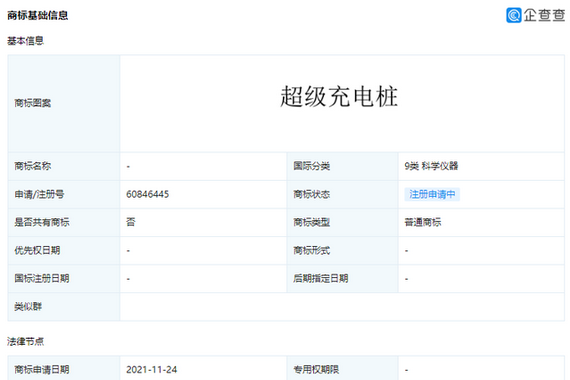Select the 基本信息 section title
Screen dimensions: 570x380
pyautogui.click(x=25, y=41)
